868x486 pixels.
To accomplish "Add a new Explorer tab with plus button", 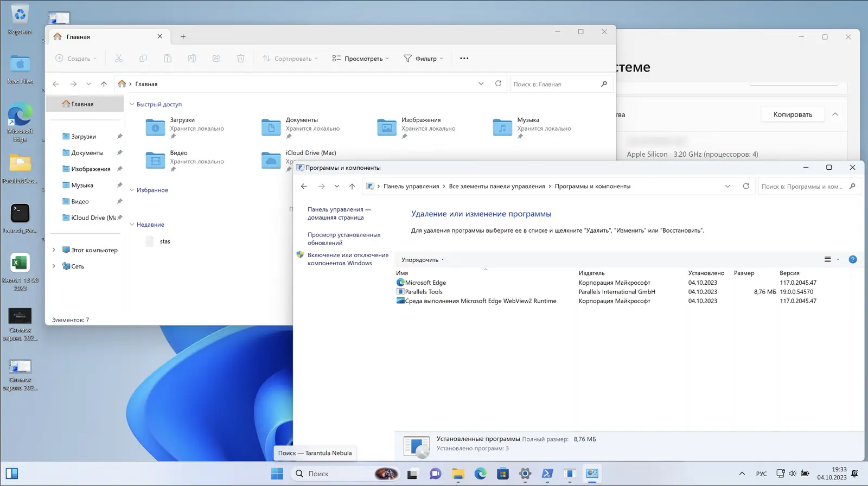I will (183, 37).
